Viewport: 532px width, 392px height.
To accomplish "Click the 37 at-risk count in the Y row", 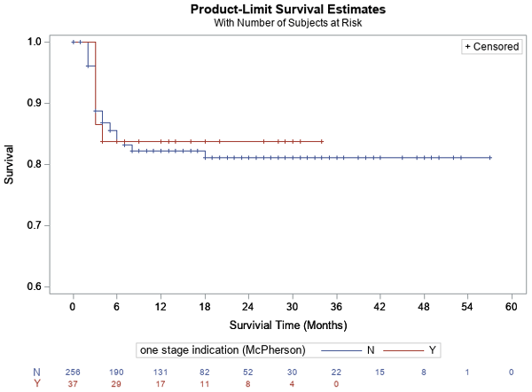I will [73, 382].
